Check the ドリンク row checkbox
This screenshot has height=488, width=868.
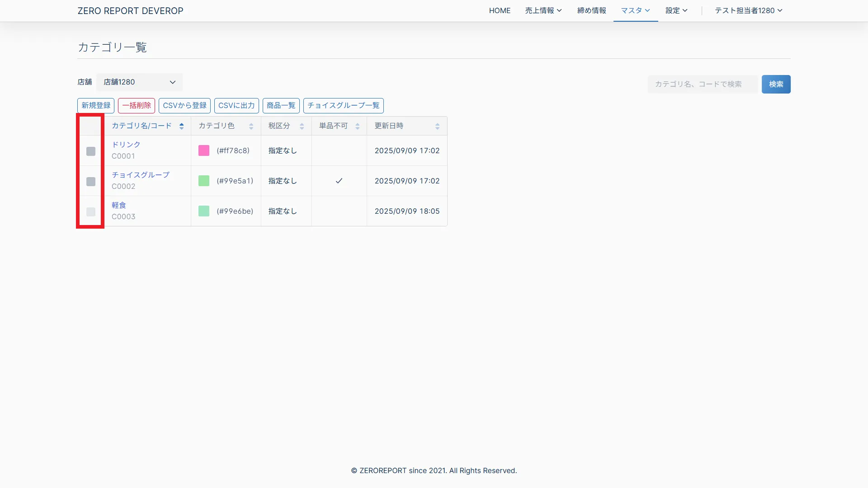tap(91, 151)
